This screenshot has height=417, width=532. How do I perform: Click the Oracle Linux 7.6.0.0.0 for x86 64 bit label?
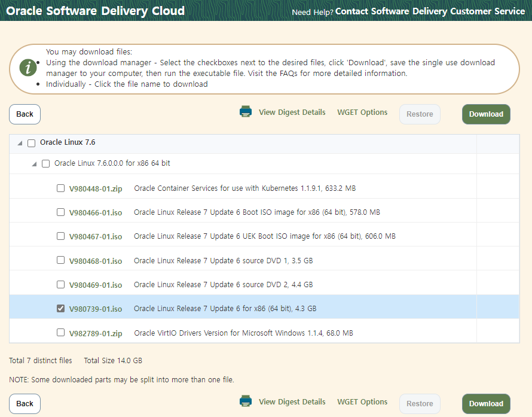pos(112,163)
